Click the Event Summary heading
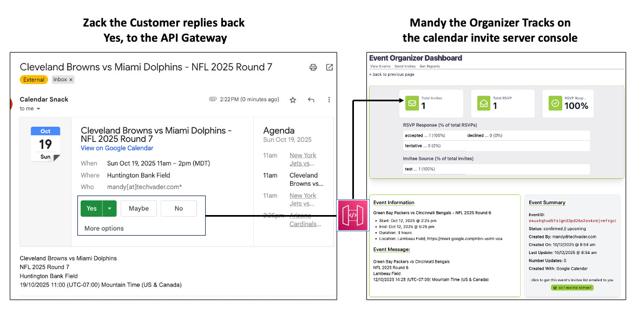The height and width of the screenshot is (312, 644). click(547, 203)
